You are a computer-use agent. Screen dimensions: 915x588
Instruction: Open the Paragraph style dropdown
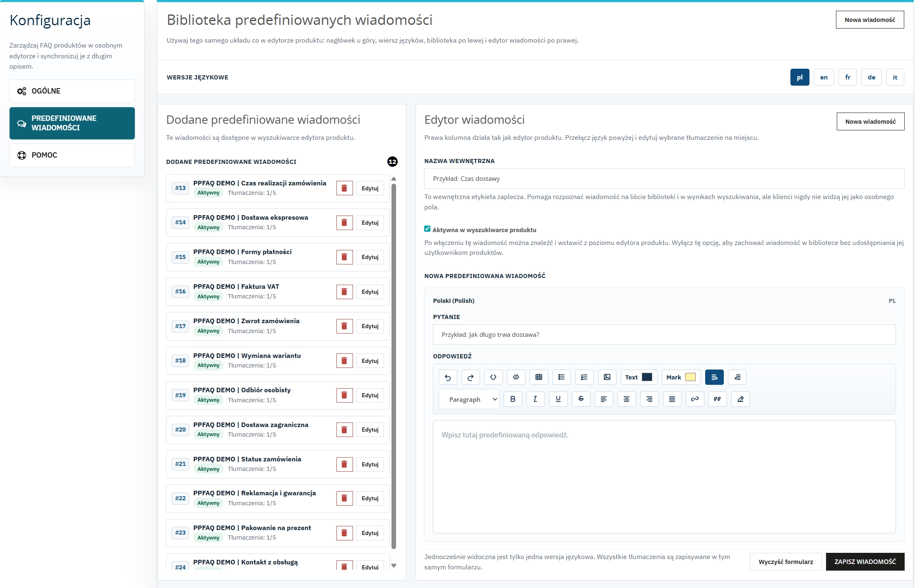[469, 399]
